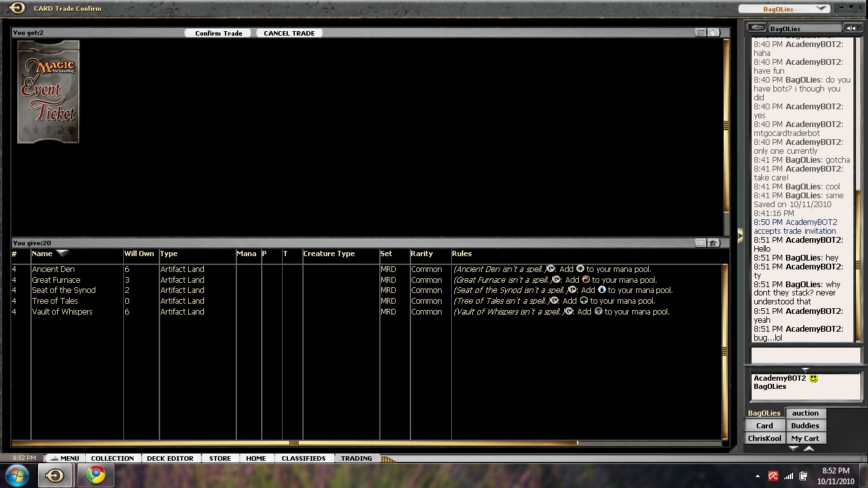Click the side panel collapse arrow
Image resolution: width=868 pixels, height=488 pixels.
tap(740, 236)
